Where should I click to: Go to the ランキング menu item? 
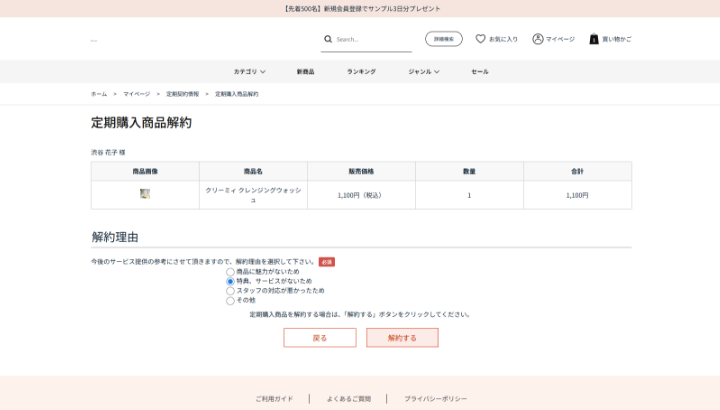(361, 72)
